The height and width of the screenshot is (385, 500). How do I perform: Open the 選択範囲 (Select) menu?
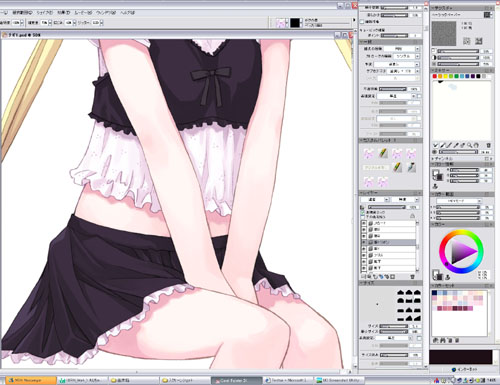pyautogui.click(x=22, y=13)
